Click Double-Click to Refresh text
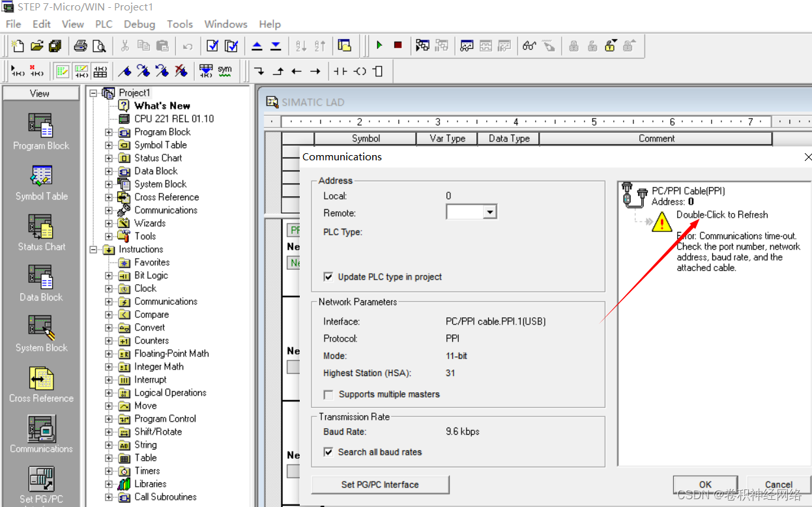812x507 pixels. tap(722, 215)
